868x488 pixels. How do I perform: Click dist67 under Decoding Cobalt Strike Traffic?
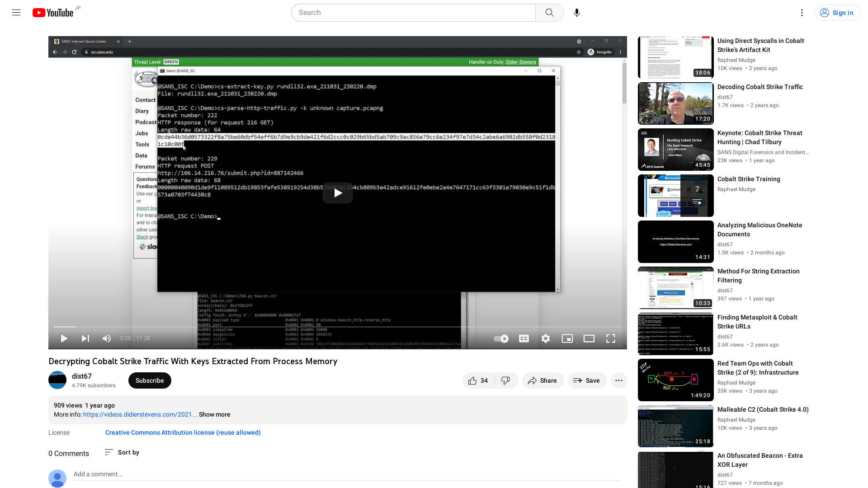point(725,97)
